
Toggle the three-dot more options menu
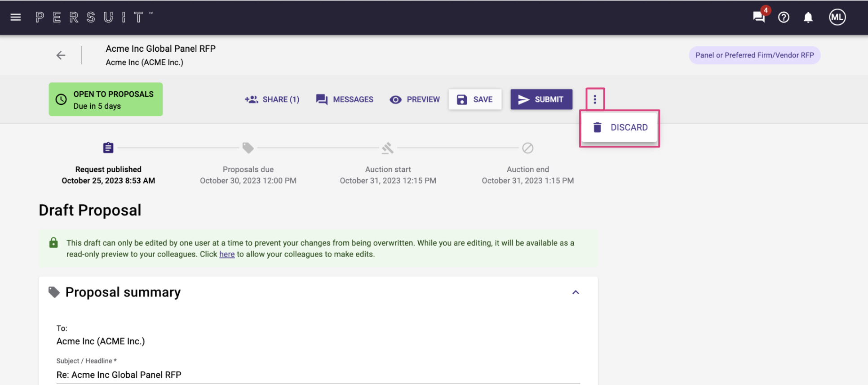595,99
